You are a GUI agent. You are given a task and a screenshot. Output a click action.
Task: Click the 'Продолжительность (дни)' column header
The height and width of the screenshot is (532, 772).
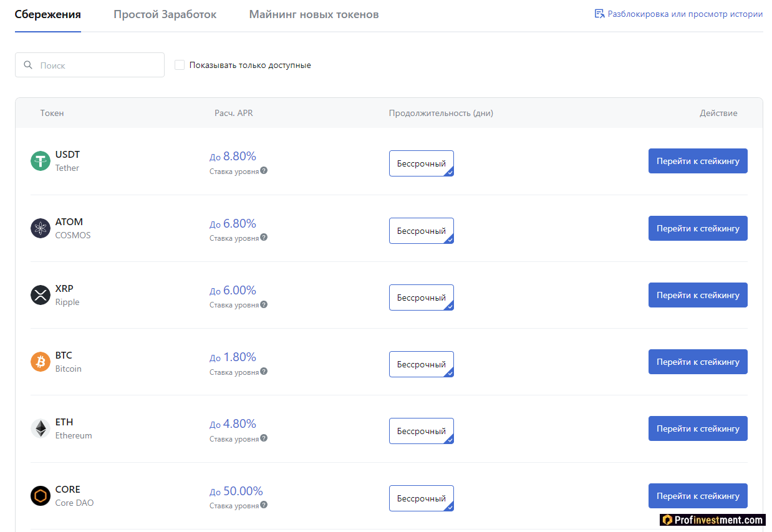click(x=441, y=113)
